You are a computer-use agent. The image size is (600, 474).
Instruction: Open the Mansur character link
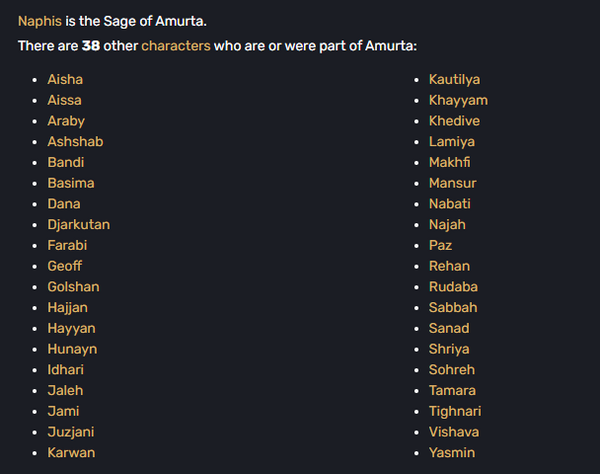pyautogui.click(x=452, y=183)
